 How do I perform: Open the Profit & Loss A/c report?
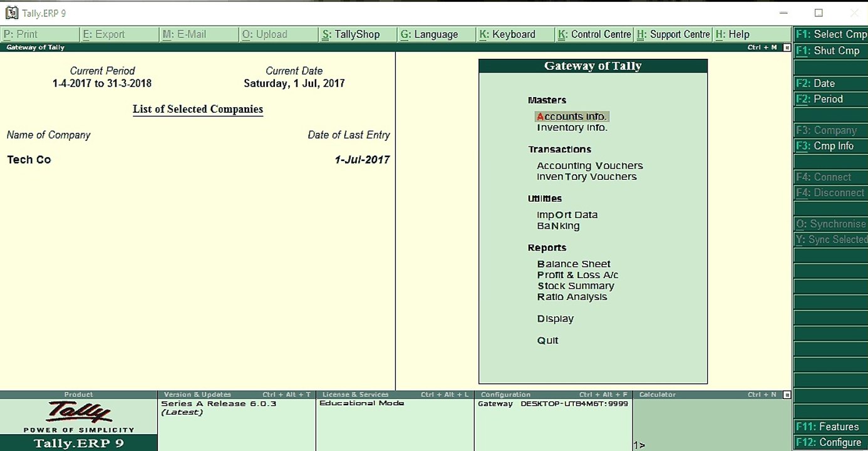tap(577, 275)
